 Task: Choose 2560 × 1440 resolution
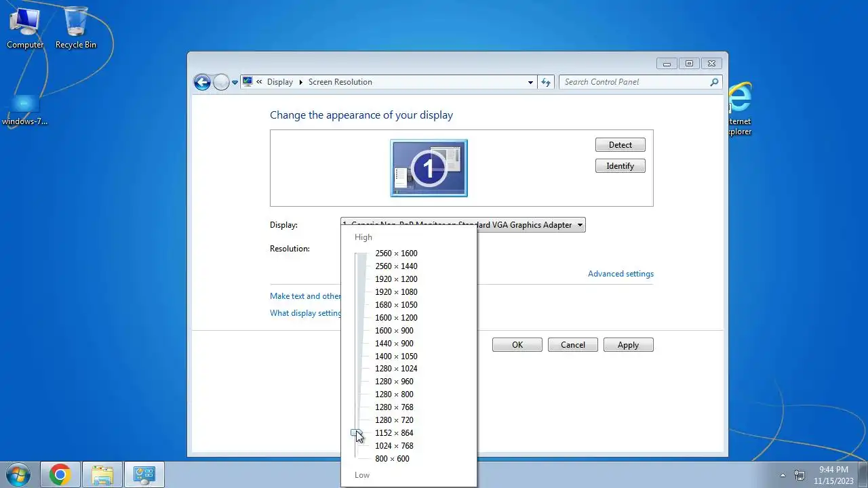coord(396,266)
